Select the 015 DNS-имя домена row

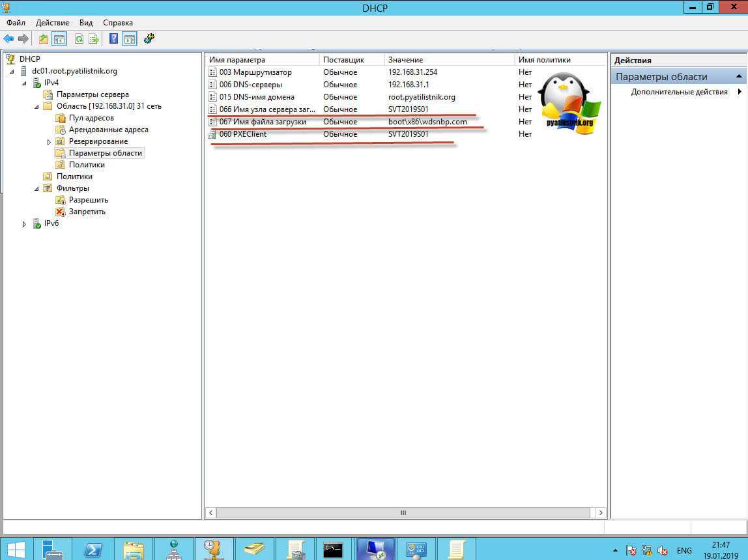coord(405,97)
